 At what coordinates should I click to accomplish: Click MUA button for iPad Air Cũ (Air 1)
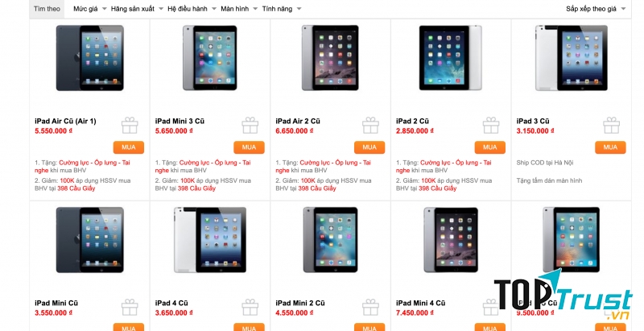(129, 147)
